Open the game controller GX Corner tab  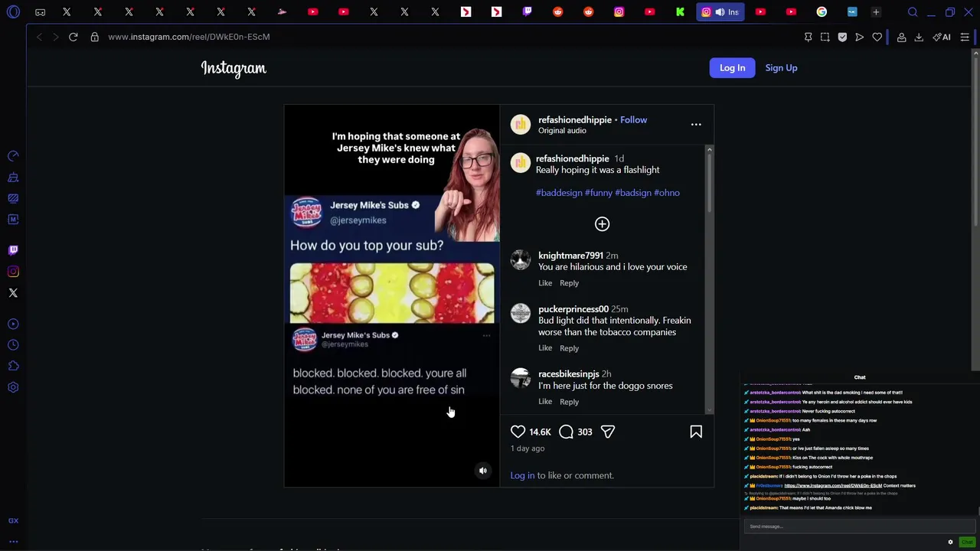point(40,12)
